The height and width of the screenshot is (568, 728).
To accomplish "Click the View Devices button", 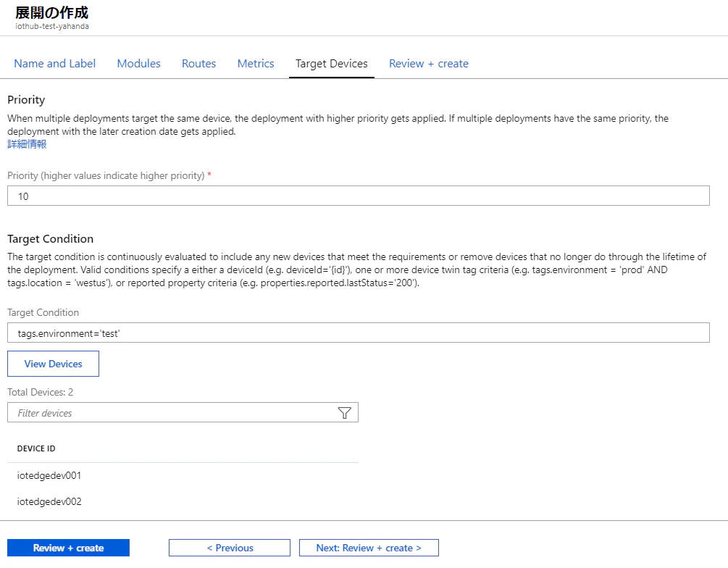I will (53, 364).
